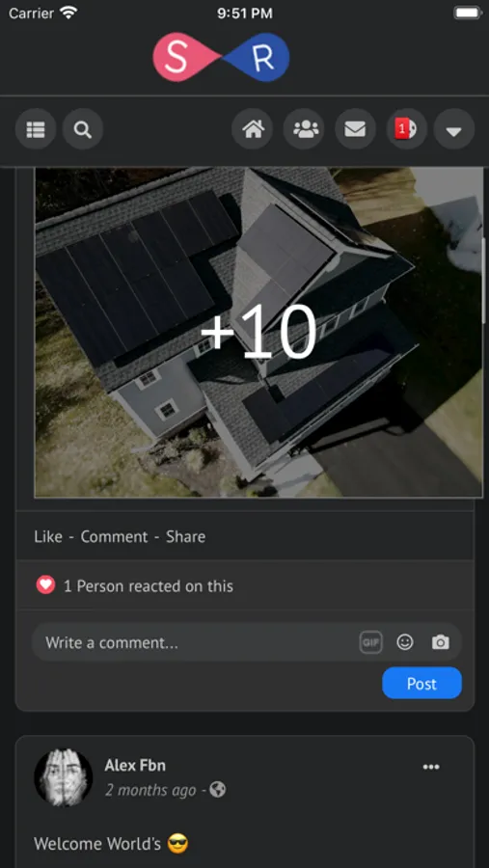
Task: Open Alex Fbn profile picture
Action: pyautogui.click(x=63, y=777)
